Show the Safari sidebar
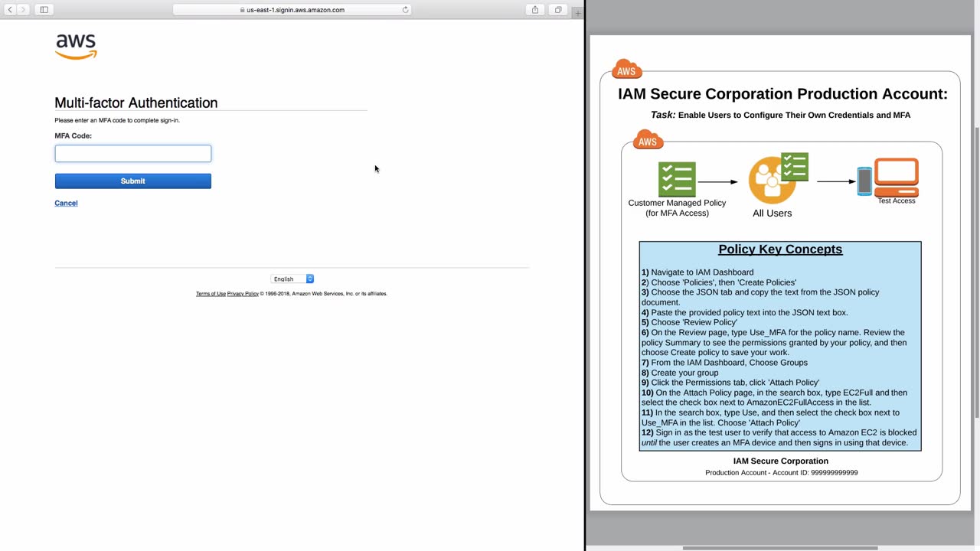980x551 pixels. coord(44,10)
